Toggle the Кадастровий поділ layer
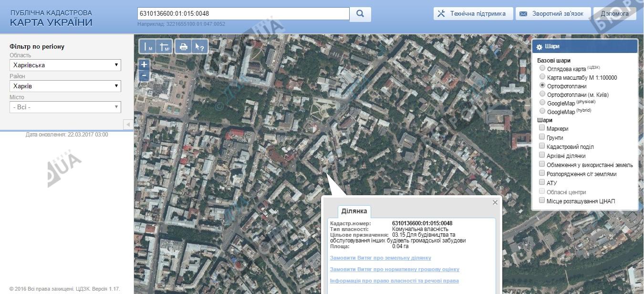The height and width of the screenshot is (294, 644). [542, 147]
